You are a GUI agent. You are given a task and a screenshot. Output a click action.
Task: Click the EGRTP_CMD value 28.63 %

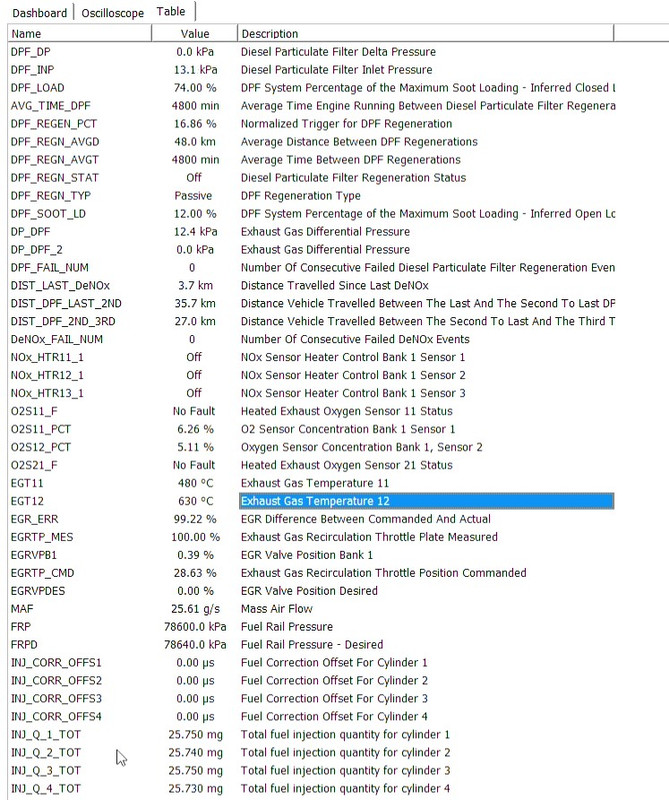click(x=195, y=573)
